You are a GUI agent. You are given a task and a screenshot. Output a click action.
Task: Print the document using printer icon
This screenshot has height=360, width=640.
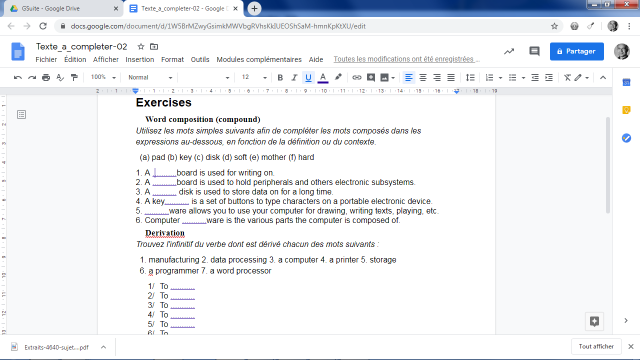coord(46,78)
